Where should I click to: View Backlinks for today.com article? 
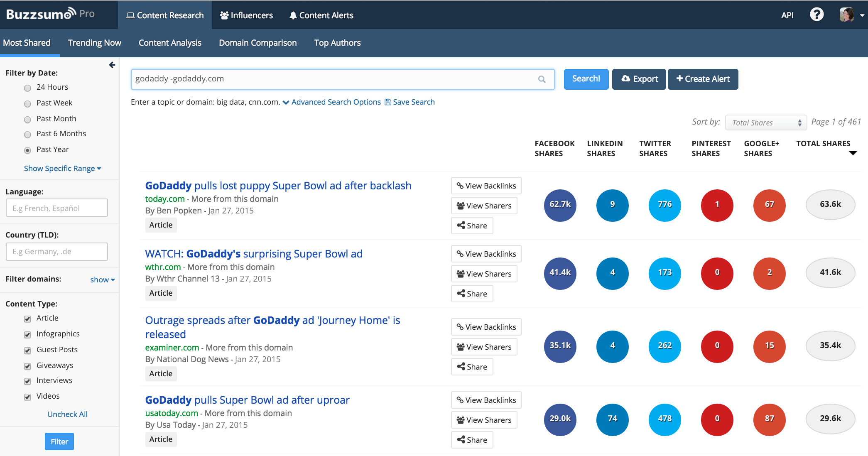click(486, 186)
